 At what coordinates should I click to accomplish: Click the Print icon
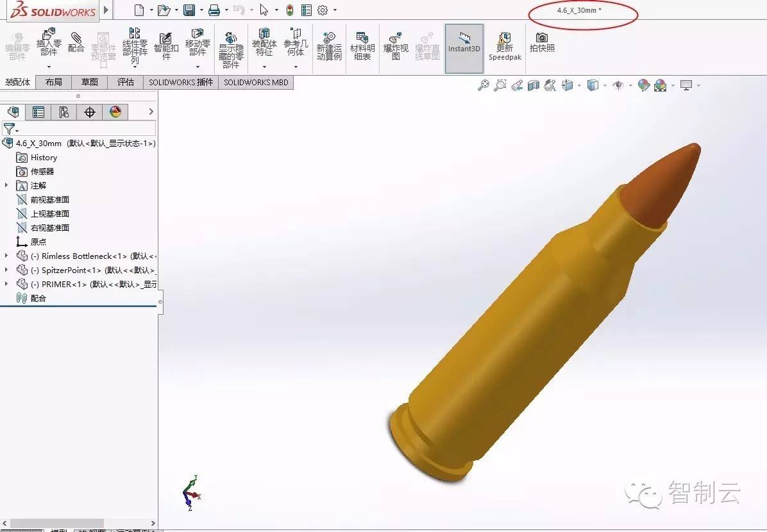tap(214, 10)
